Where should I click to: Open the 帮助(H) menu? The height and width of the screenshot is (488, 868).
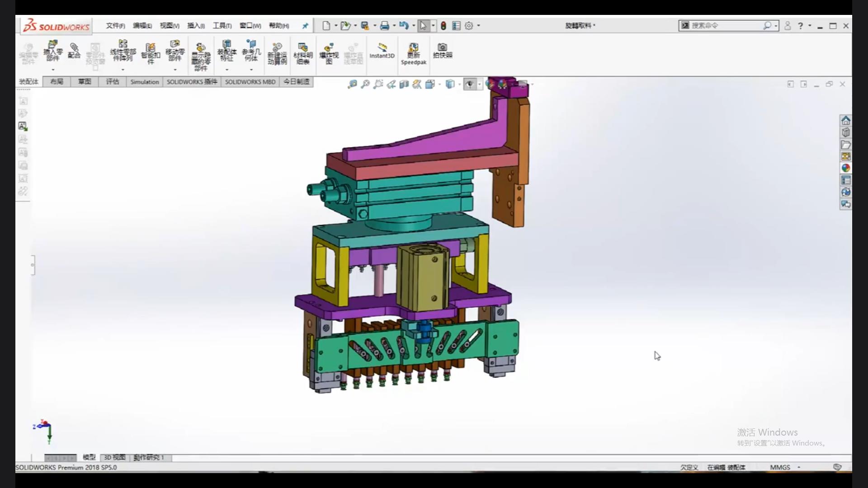coord(279,26)
